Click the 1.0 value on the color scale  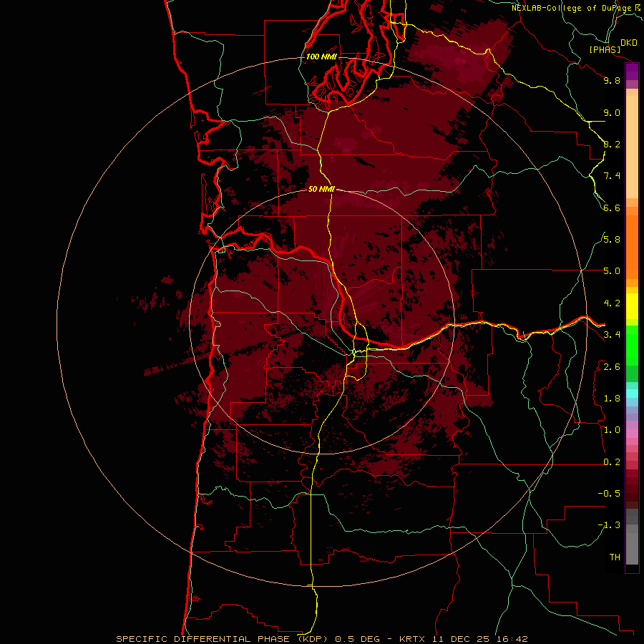(x=612, y=430)
